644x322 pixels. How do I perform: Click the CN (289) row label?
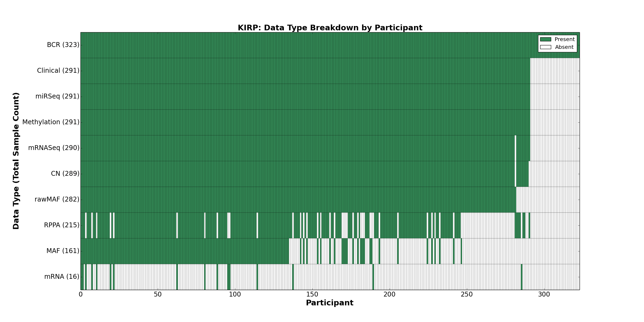click(x=65, y=174)
